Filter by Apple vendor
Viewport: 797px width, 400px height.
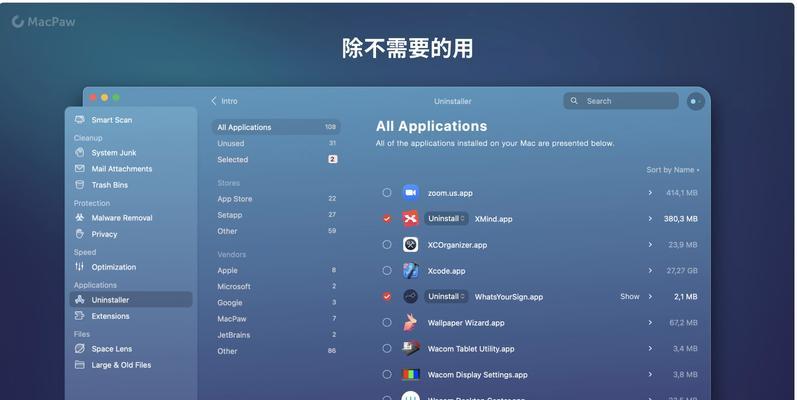[276, 270]
